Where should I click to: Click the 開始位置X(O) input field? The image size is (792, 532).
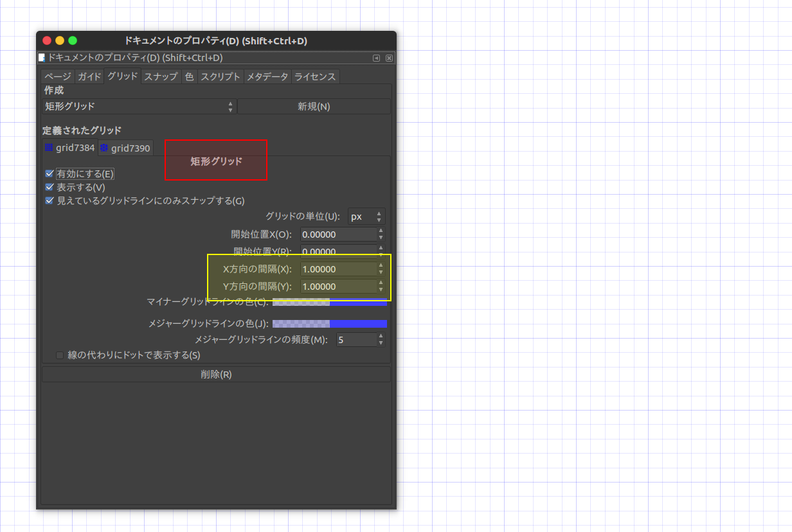[338, 235]
